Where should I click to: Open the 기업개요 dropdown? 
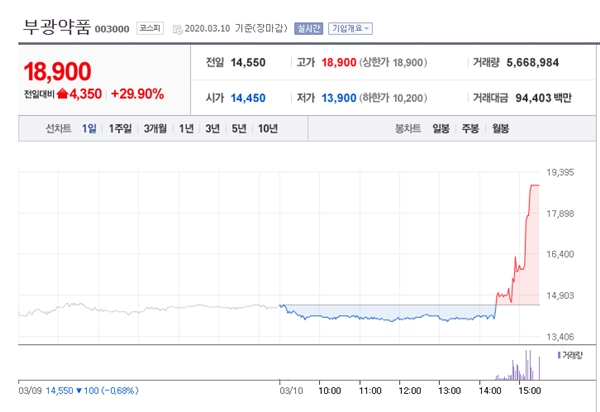[x=350, y=28]
